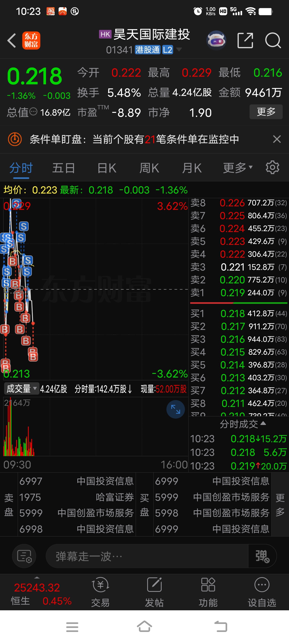Expand the stock code 01341 dropdown
This screenshot has height=644, width=289.
(x=179, y=49)
